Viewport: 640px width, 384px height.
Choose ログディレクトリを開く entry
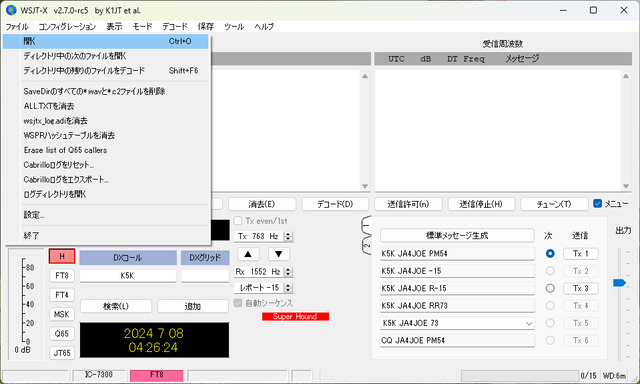tap(106, 194)
